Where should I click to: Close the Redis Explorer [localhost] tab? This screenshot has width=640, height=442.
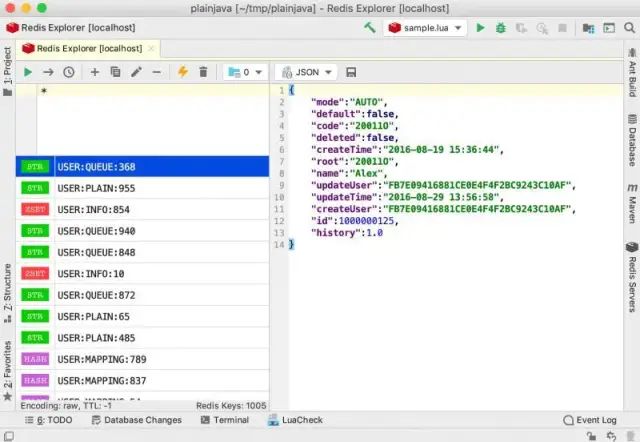click(151, 49)
